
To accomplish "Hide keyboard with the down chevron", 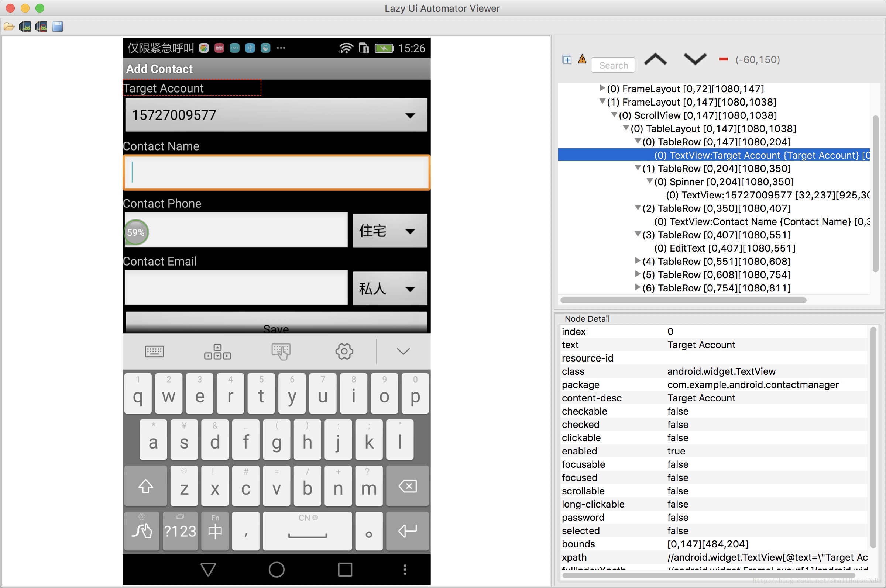I will point(403,352).
